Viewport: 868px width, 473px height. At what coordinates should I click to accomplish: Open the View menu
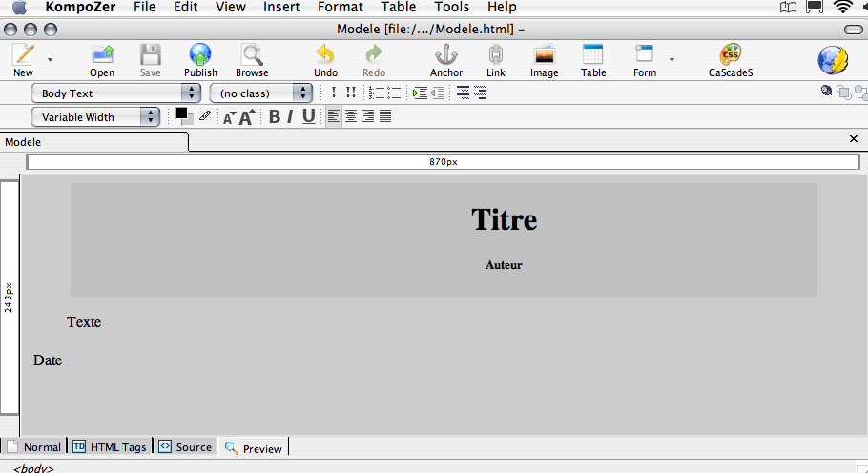tap(230, 7)
